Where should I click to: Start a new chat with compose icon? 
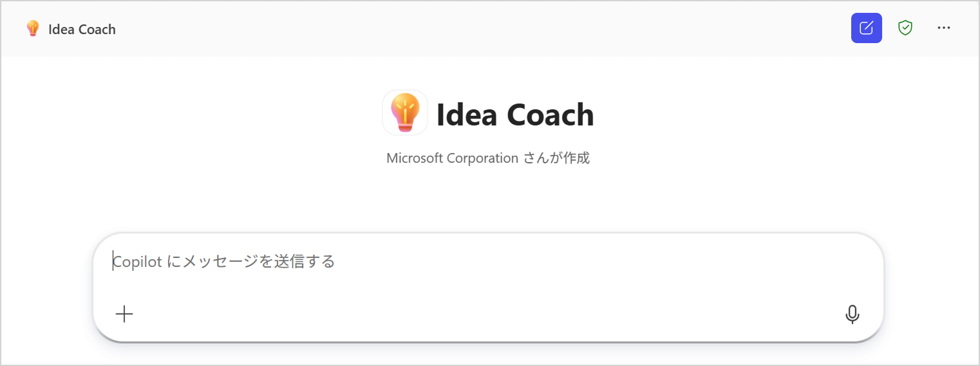[x=866, y=28]
